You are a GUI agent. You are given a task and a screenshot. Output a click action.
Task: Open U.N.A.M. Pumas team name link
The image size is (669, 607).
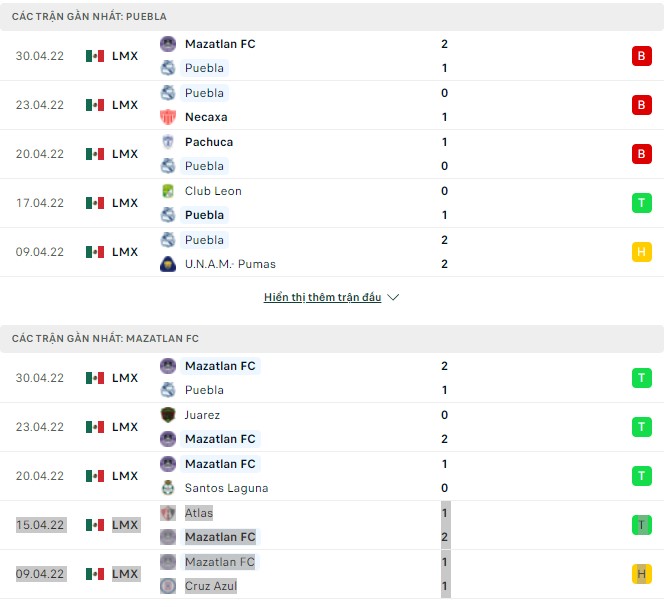pos(230,264)
